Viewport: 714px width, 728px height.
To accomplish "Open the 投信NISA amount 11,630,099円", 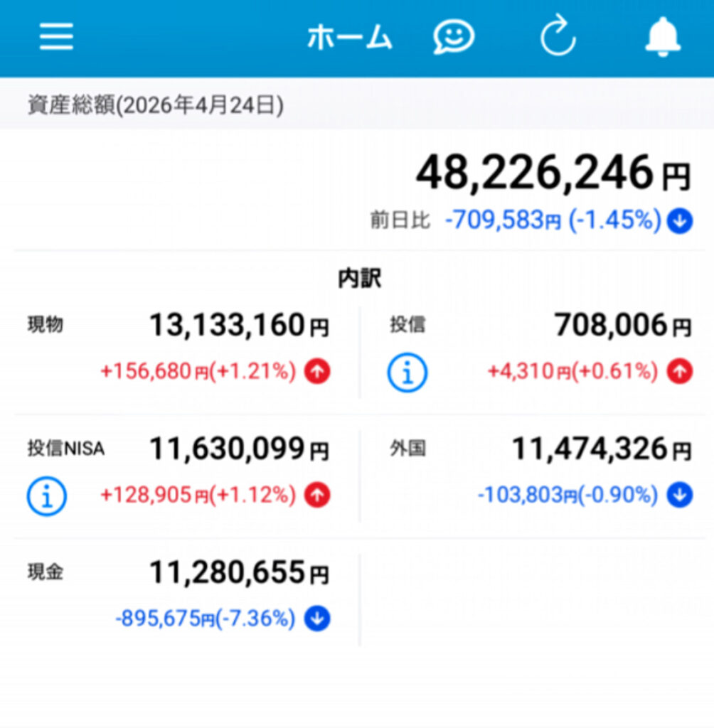I will coord(238,449).
